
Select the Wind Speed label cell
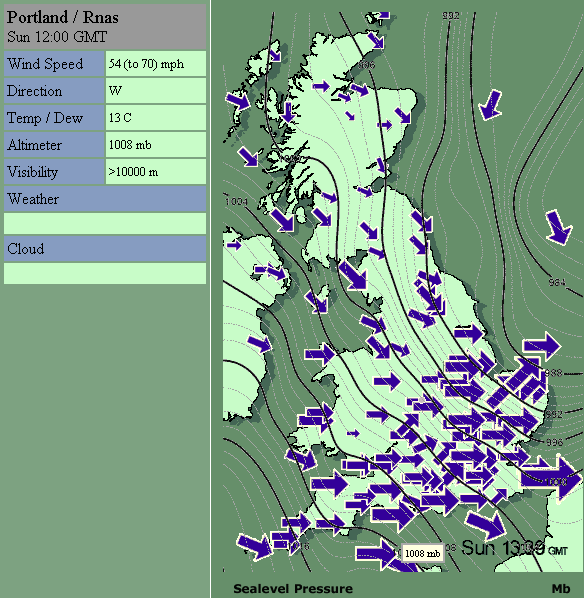coord(54,64)
